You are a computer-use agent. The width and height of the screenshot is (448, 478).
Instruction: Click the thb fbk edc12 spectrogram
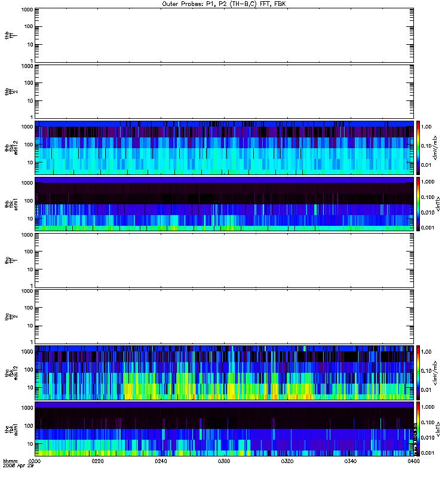pyautogui.click(x=224, y=148)
